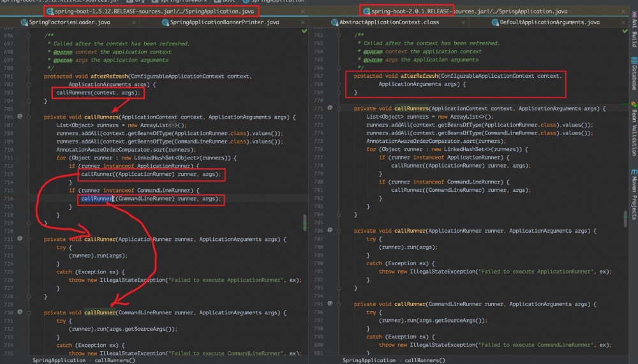This screenshot has width=638, height=364.
Task: Click the highlighted callRunner on line 716
Action: point(97,198)
